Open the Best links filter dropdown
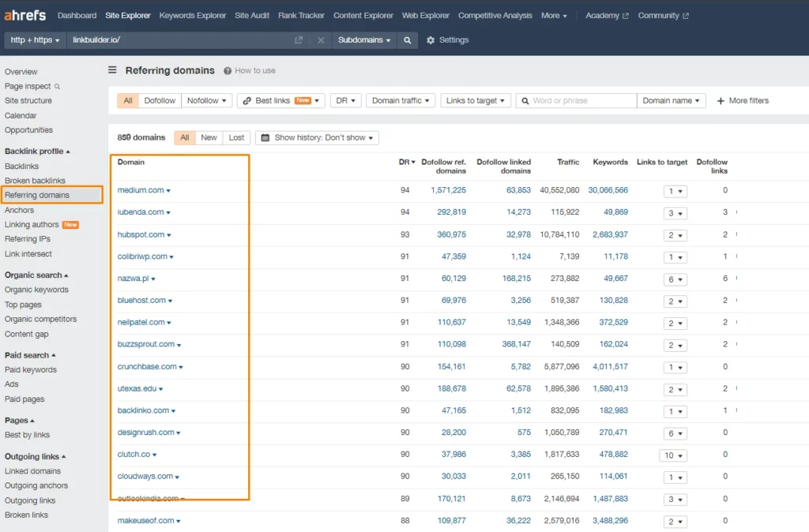 point(280,100)
